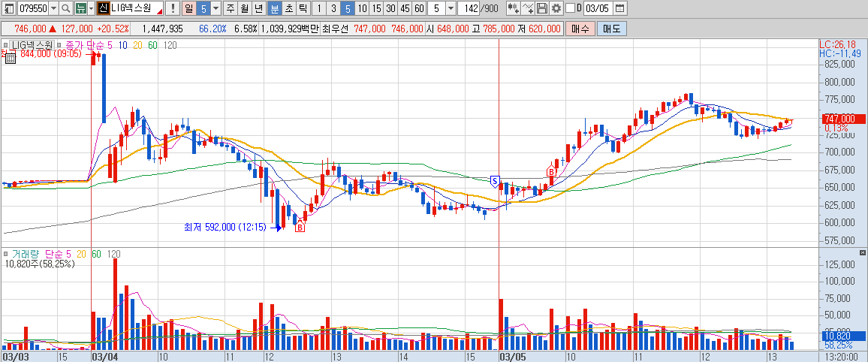Click the 종가 단순 moving average legend

pos(86,45)
